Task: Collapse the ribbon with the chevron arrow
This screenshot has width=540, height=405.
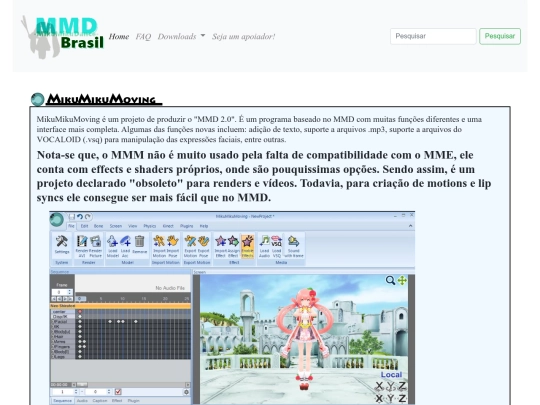Action: [411, 226]
